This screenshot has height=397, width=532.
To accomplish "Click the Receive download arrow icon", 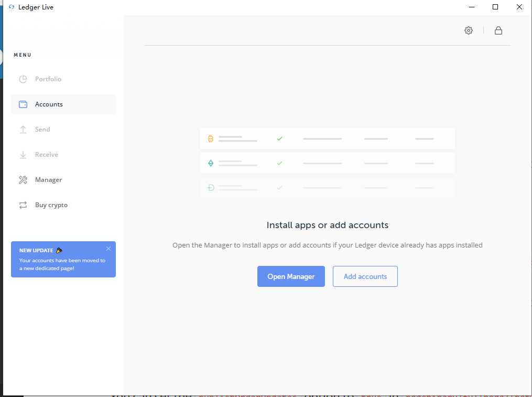I will 23,155.
